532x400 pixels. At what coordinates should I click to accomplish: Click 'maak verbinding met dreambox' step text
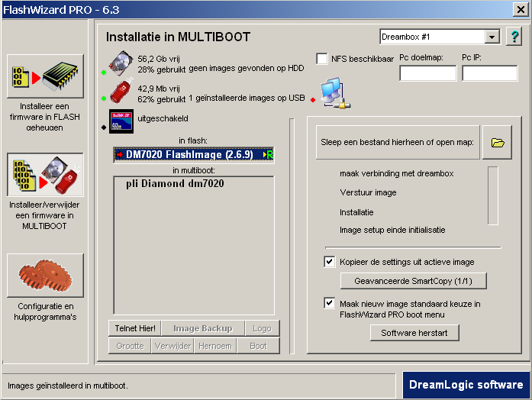(x=397, y=173)
